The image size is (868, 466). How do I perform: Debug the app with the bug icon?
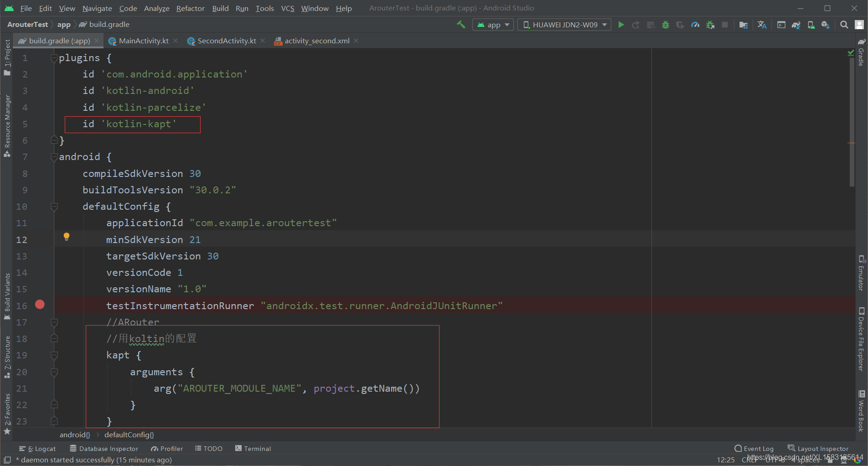click(x=666, y=25)
